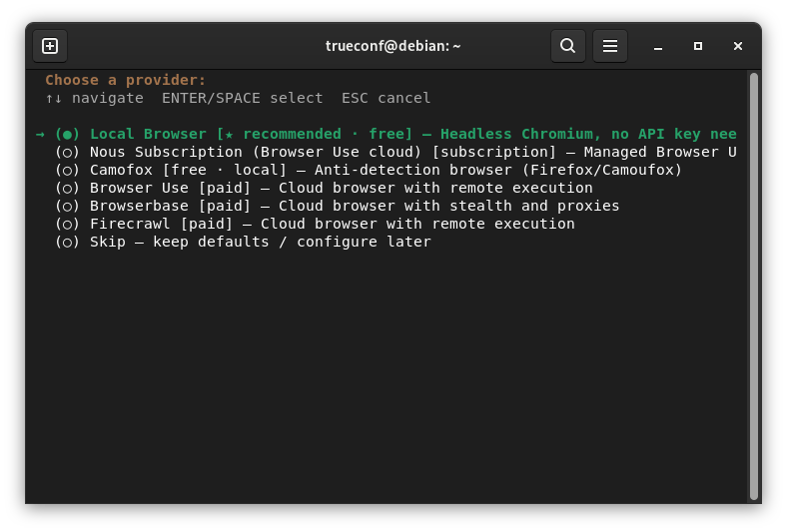Image resolution: width=787 pixels, height=532 pixels.
Task: Select the Browserbase radio button
Action: [x=67, y=207]
